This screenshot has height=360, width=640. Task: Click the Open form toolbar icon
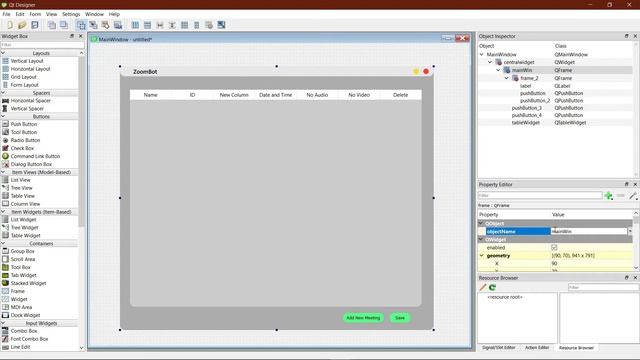pyautogui.click(x=22, y=25)
